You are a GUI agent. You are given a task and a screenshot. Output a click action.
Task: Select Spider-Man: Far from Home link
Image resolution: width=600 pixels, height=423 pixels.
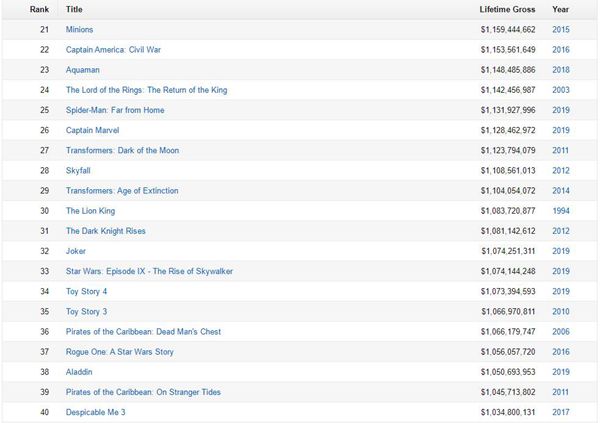115,110
